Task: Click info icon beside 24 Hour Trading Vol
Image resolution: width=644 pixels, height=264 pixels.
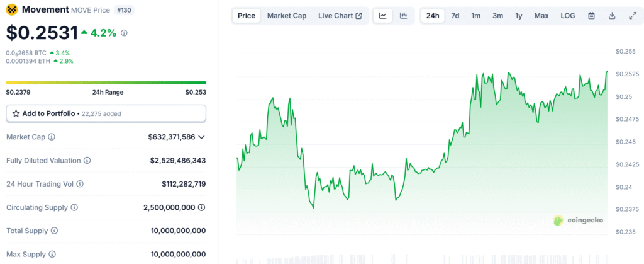Action: click(80, 184)
